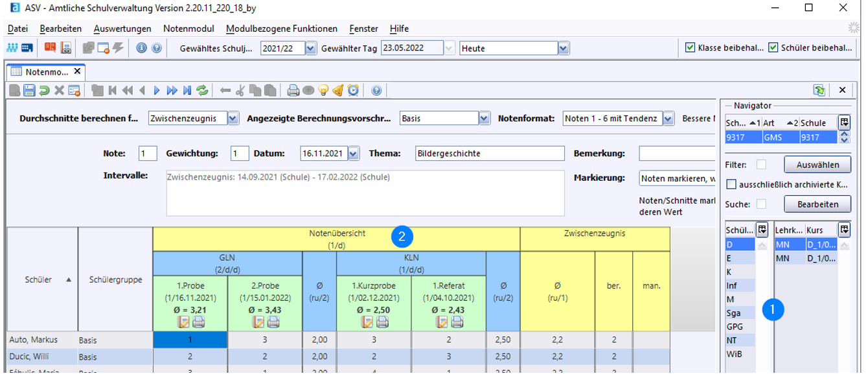The height and width of the screenshot is (378, 868).
Task: Select subject WiB in Navigator list
Action: [740, 354]
